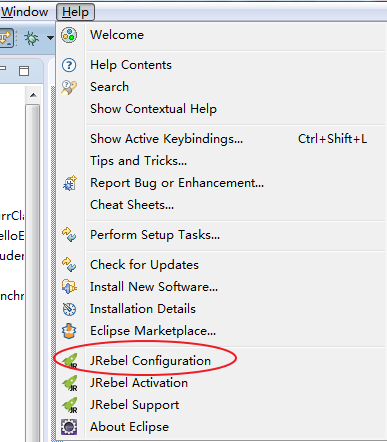Open JRebel Support
387x442 pixels.
[x=134, y=405]
